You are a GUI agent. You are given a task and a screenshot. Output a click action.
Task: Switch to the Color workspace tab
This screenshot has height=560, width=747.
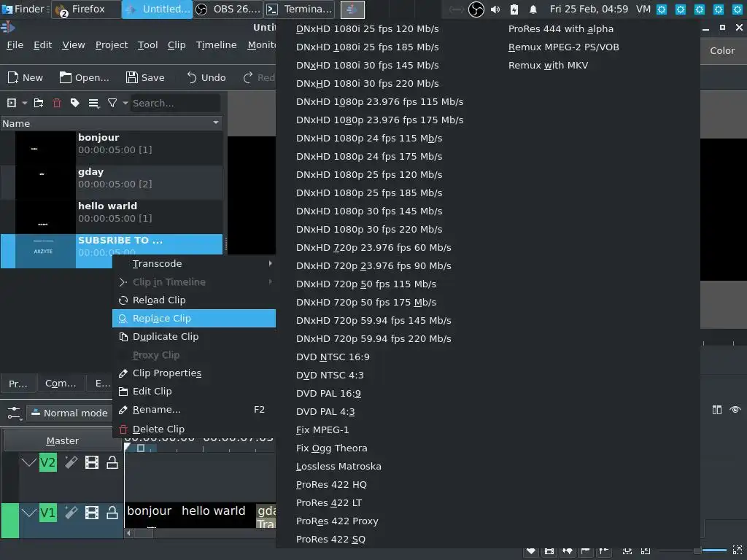[x=722, y=50]
